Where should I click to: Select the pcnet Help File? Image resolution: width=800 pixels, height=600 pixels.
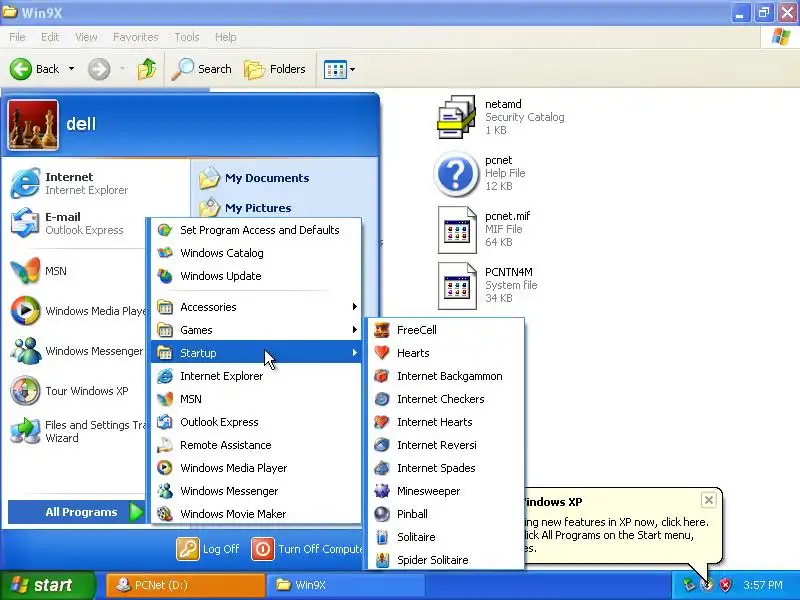pos(481,173)
